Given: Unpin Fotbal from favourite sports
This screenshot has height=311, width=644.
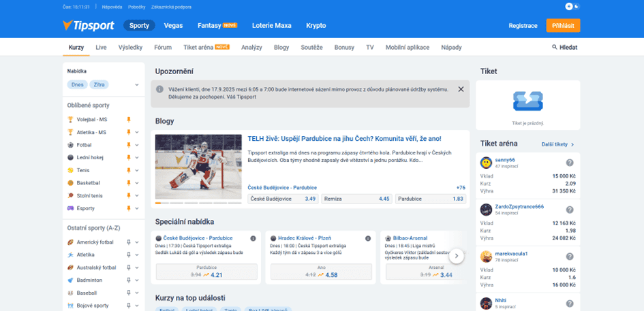Looking at the screenshot, I should [x=129, y=145].
